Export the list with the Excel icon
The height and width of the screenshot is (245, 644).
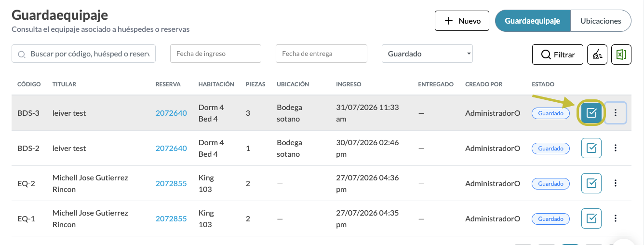(621, 54)
